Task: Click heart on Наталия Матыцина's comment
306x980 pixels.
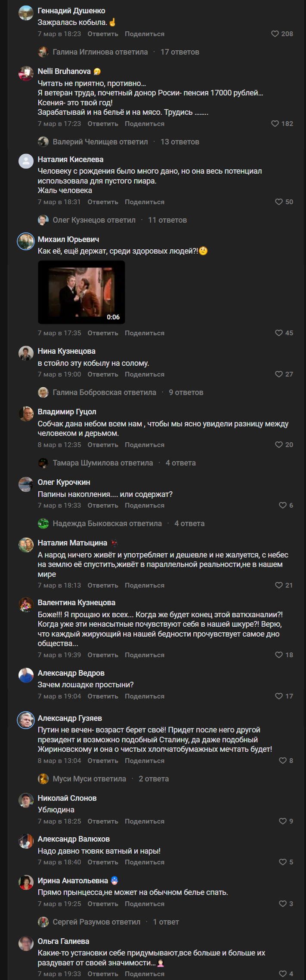Action: 279,585
